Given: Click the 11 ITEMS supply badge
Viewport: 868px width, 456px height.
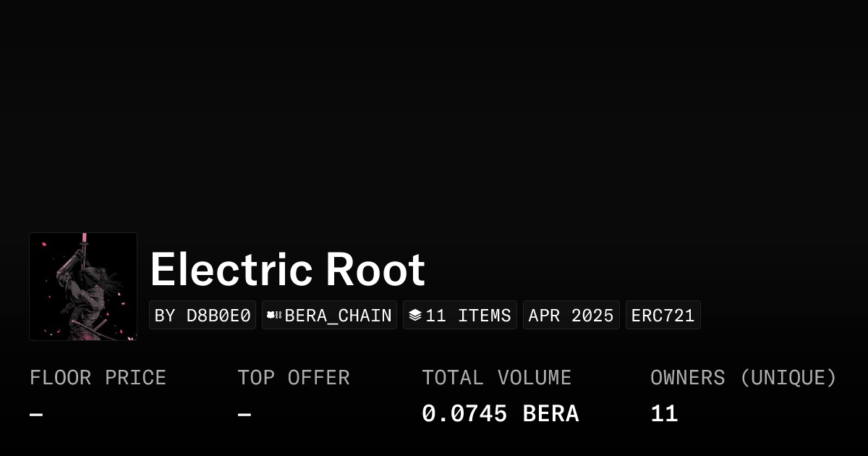Looking at the screenshot, I should click(x=460, y=315).
